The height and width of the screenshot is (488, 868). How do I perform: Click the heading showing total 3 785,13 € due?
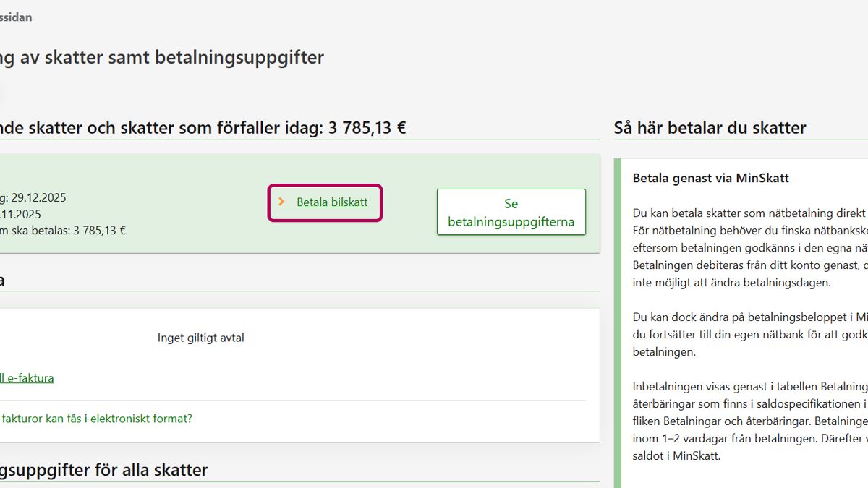coord(203,128)
